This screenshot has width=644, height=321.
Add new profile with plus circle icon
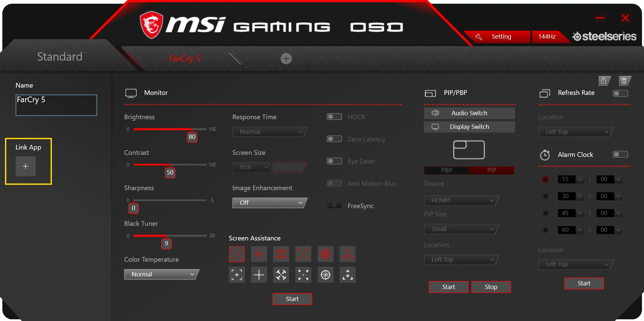pyautogui.click(x=286, y=59)
